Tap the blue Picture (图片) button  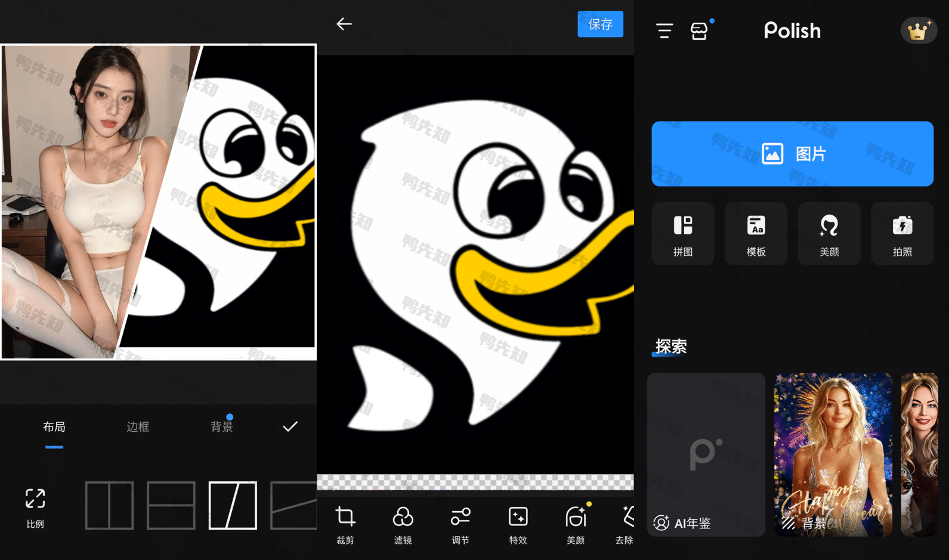coord(792,154)
